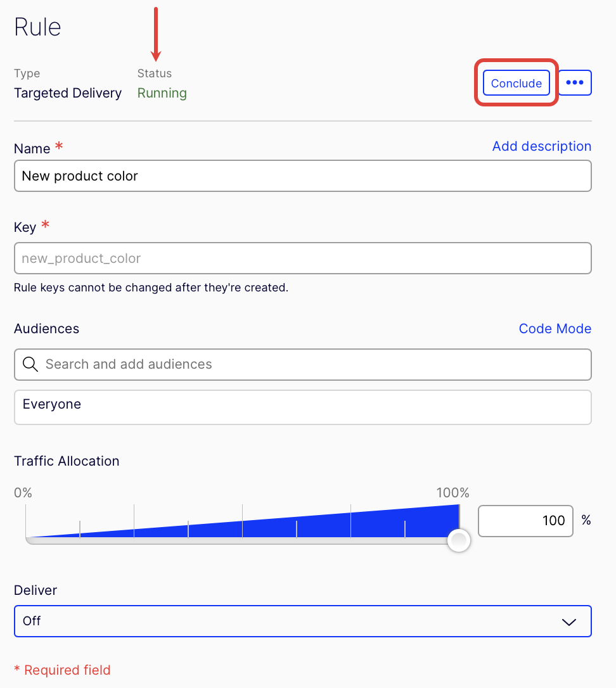
Task: Click the 0% mark of the traffic slider
Action: click(23, 493)
